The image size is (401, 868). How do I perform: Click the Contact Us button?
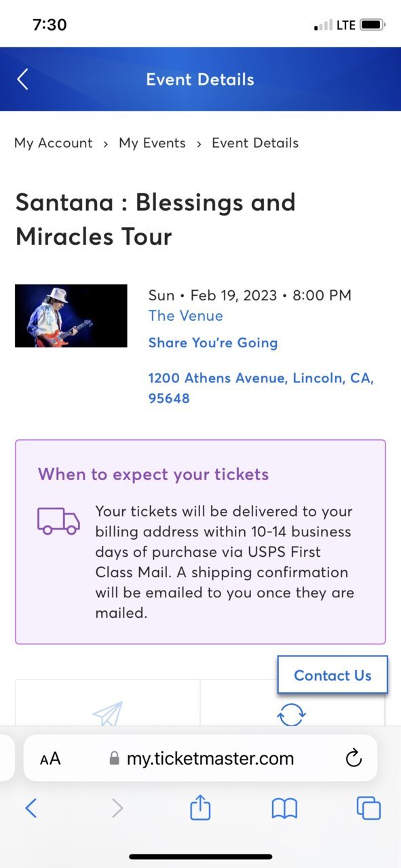332,675
